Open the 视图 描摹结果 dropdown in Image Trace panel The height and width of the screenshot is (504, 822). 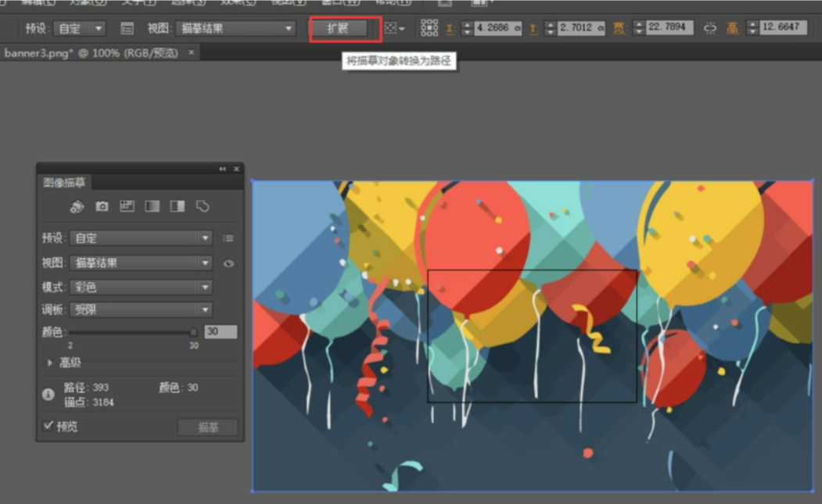coord(141,263)
